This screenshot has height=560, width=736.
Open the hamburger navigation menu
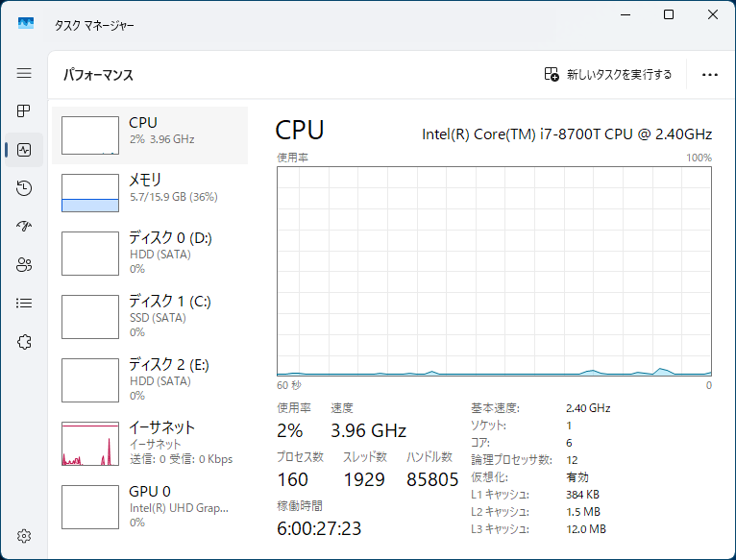[x=24, y=73]
